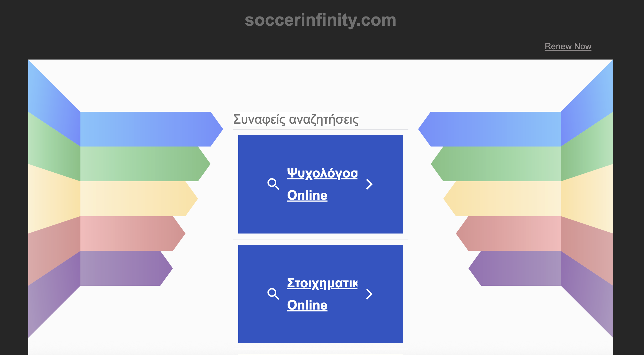Click the magnifier icon beside Ψυχολόγος Online
644x355 pixels.
click(x=273, y=184)
